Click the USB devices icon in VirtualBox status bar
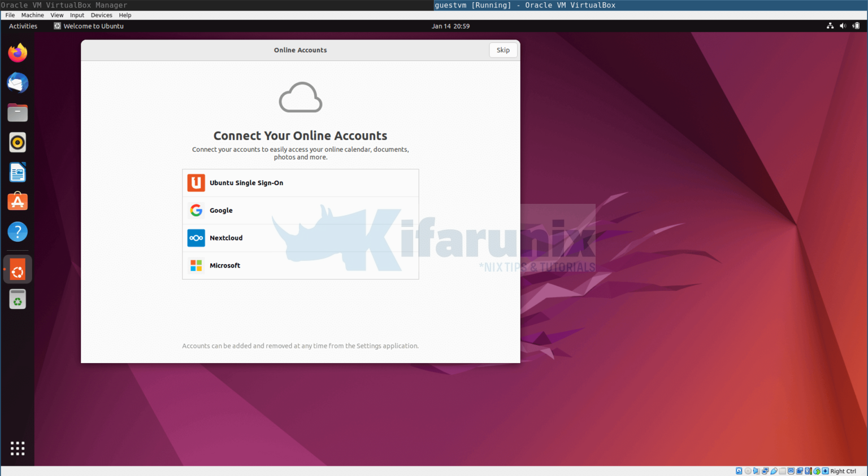Viewport: 868px width, 476px height. (x=774, y=470)
